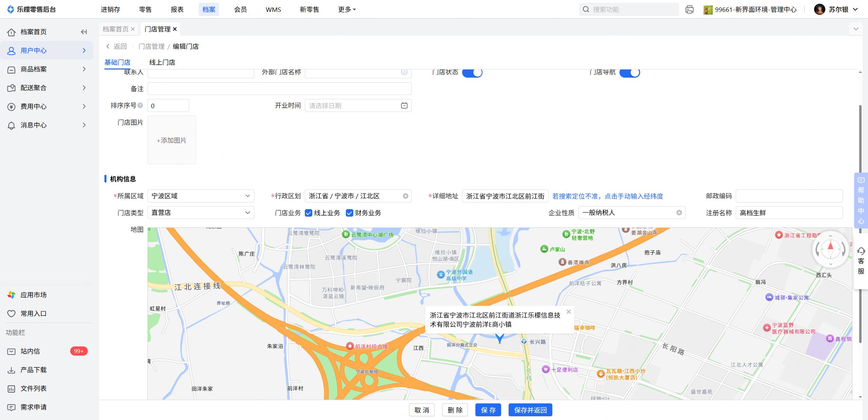The image size is (868, 420).
Task: Open 客服 headset icon on right edge
Action: [861, 251]
